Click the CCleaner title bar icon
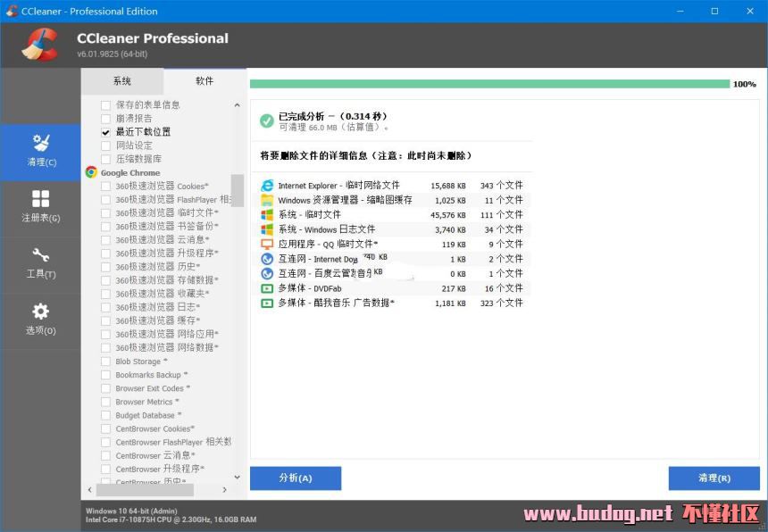 tap(12, 11)
